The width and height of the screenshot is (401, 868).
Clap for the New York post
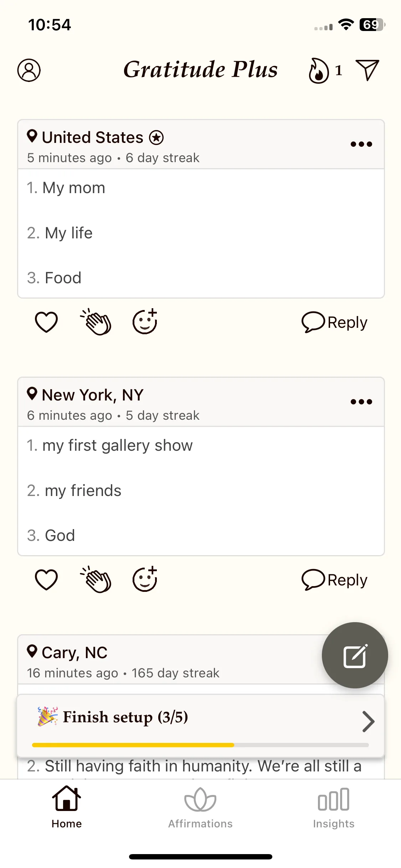tap(96, 579)
